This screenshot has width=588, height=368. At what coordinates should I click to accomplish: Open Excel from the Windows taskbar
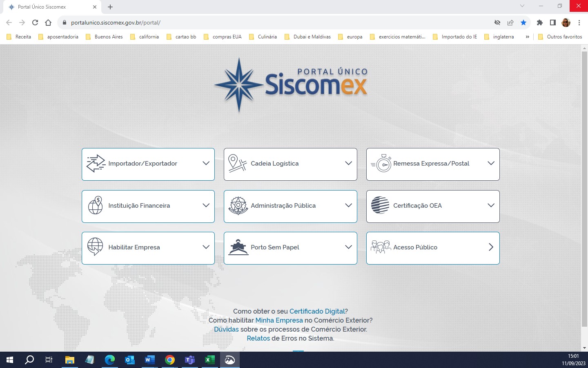[x=209, y=360]
